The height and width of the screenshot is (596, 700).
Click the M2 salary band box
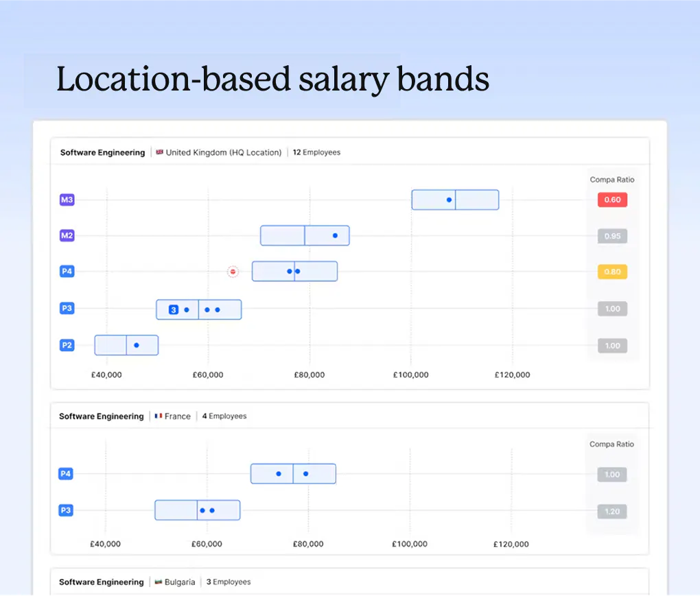click(x=305, y=235)
